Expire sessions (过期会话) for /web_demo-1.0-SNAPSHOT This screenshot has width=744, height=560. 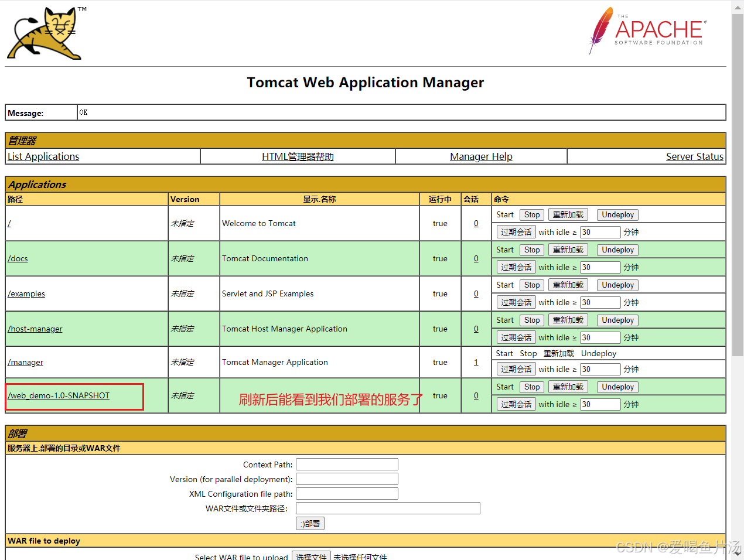[516, 404]
